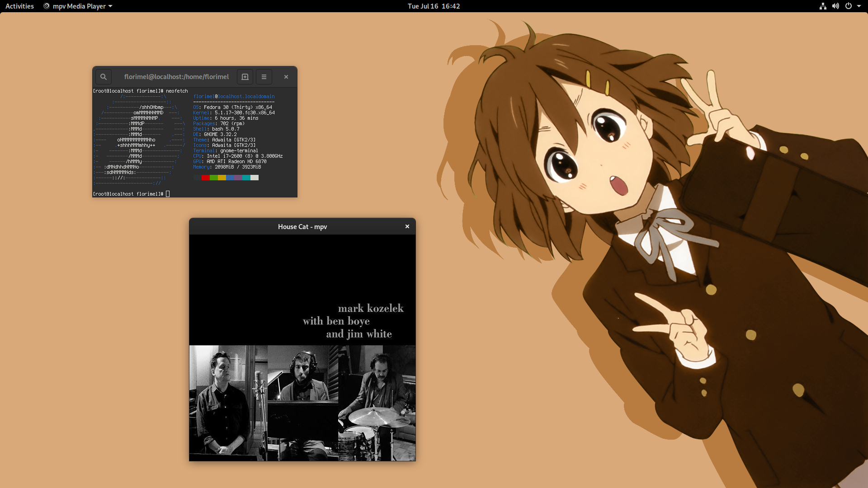868x488 pixels.
Task: Click the terminal prompt cursor line
Action: tap(168, 194)
